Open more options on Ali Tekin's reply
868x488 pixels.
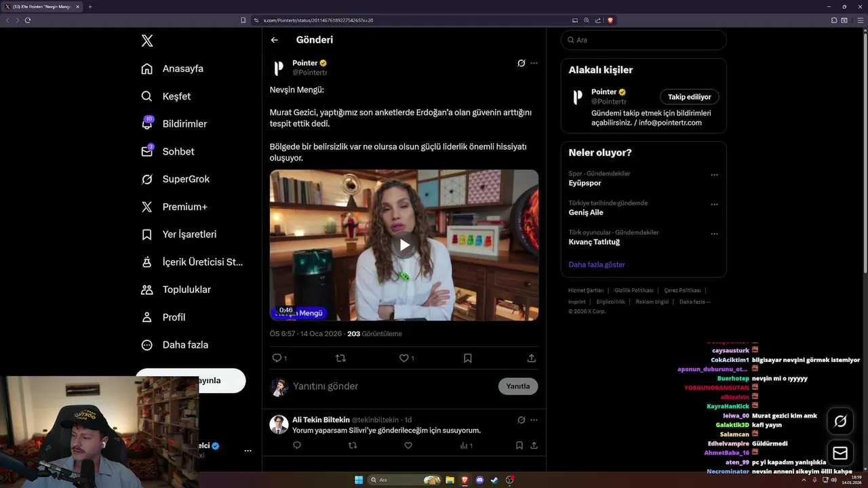click(x=534, y=420)
